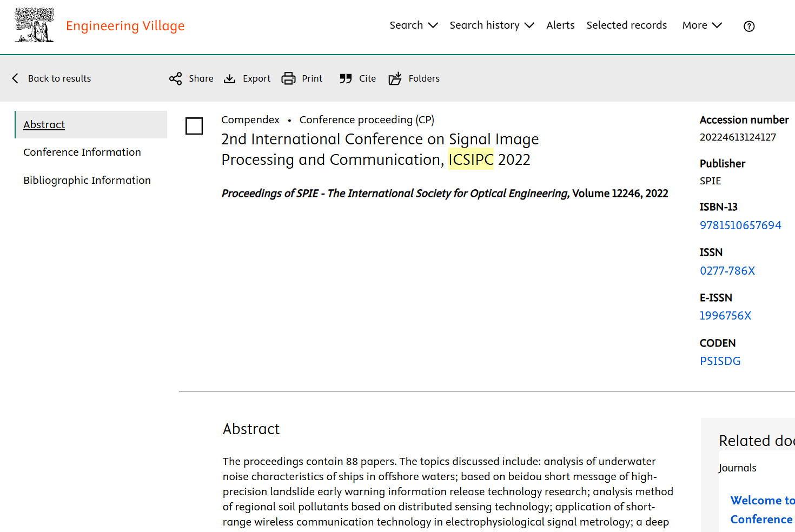Screen dimensions: 795x532
Task: Expand the More menu
Action: pos(702,25)
